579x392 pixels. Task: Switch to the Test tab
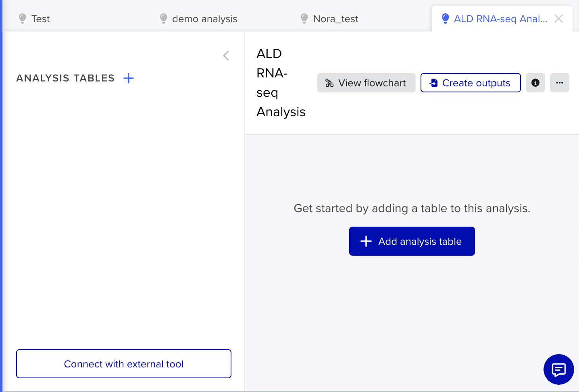[x=40, y=19]
